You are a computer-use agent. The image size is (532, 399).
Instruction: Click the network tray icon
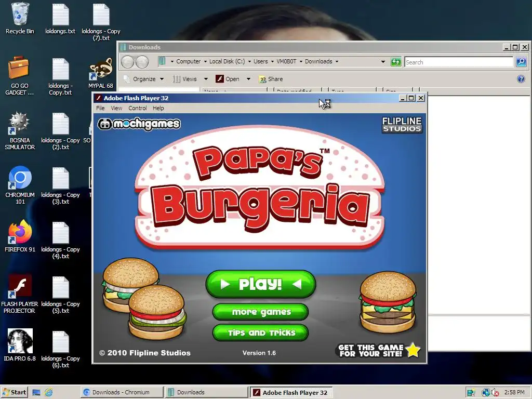486,393
